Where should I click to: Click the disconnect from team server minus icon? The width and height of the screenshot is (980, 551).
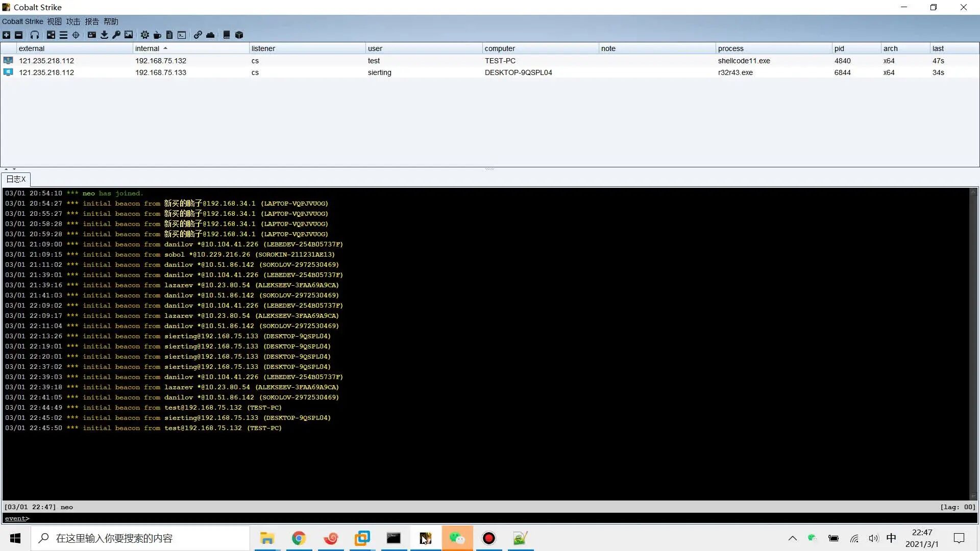coord(18,35)
